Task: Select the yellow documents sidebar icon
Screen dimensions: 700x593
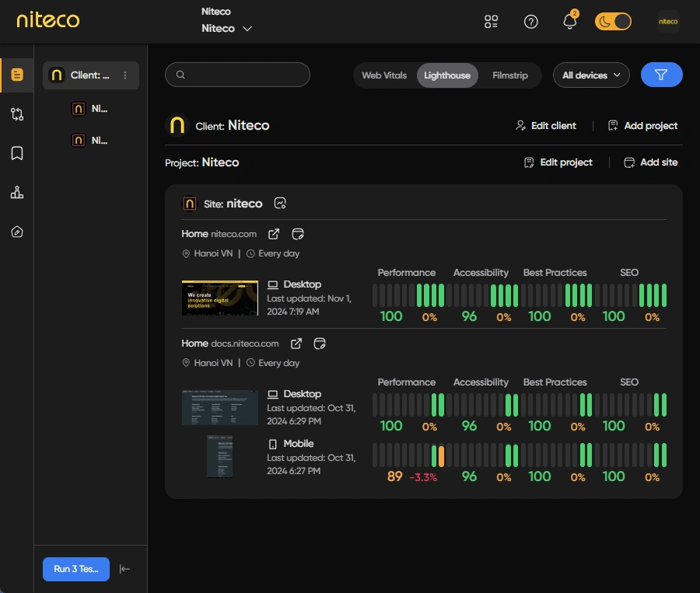Action: click(17, 75)
